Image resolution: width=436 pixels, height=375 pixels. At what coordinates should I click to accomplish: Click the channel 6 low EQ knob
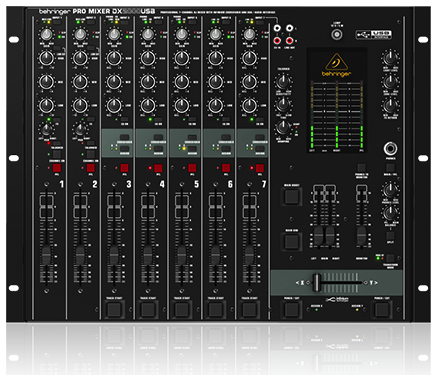click(x=216, y=105)
